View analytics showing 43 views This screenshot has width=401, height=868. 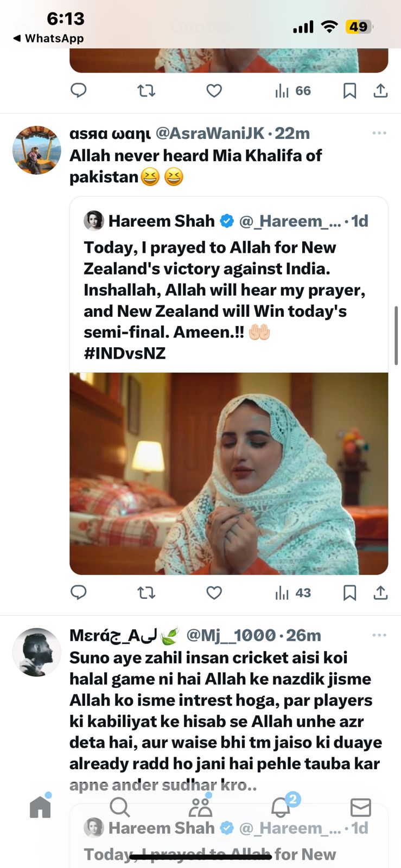(293, 592)
